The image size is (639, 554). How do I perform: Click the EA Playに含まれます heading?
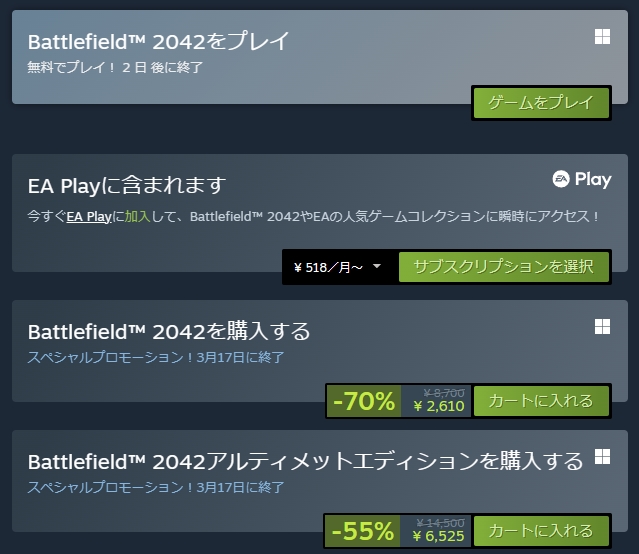tap(127, 185)
